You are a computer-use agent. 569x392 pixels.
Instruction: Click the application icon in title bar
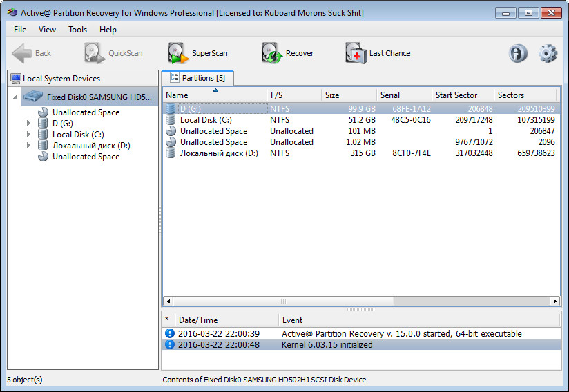(x=12, y=12)
